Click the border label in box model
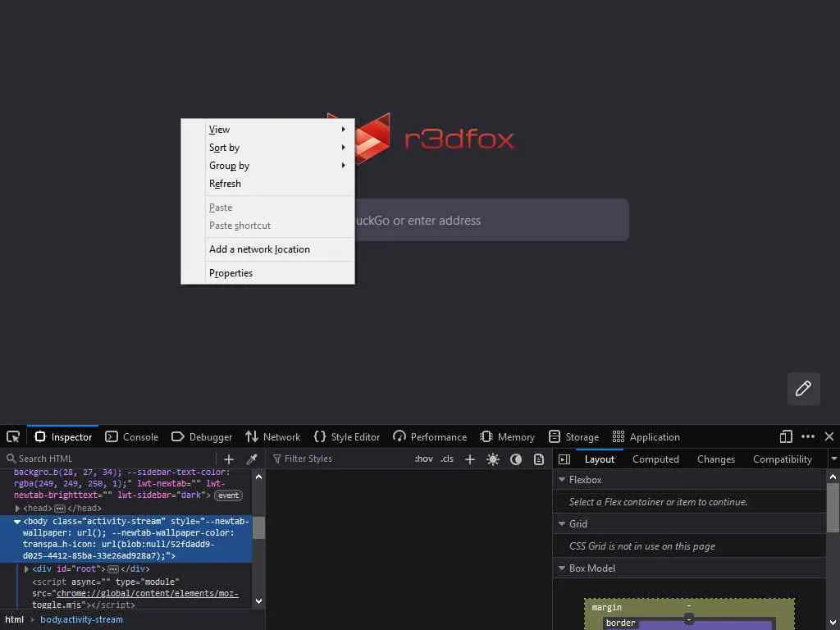The image size is (840, 630). [620, 623]
